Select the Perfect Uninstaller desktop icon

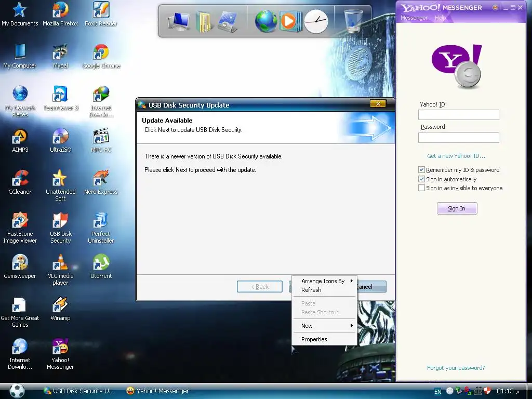coord(101,228)
